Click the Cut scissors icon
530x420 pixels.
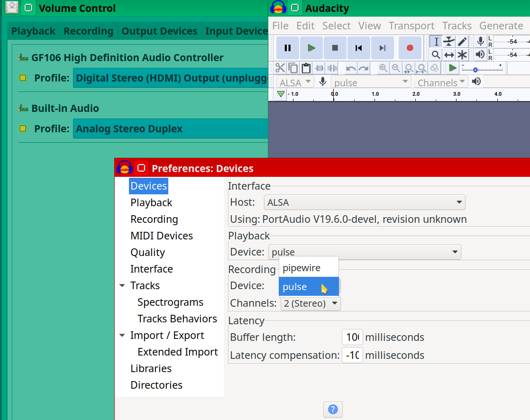[280, 68]
